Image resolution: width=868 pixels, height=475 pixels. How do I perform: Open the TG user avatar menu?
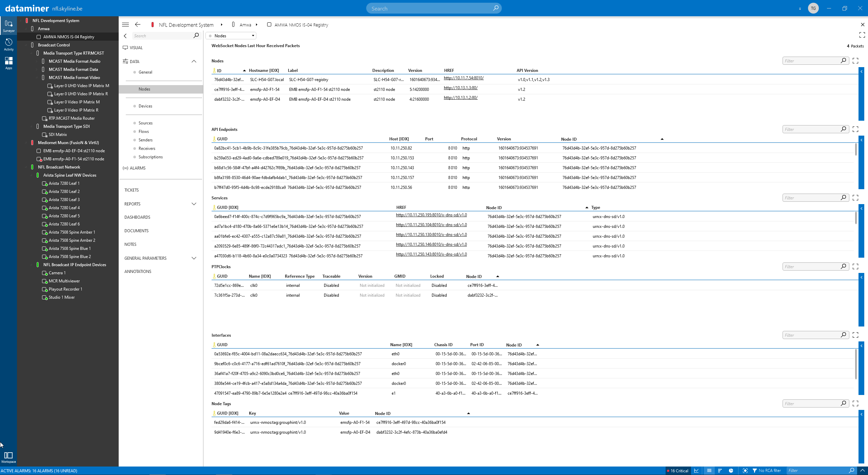click(813, 8)
